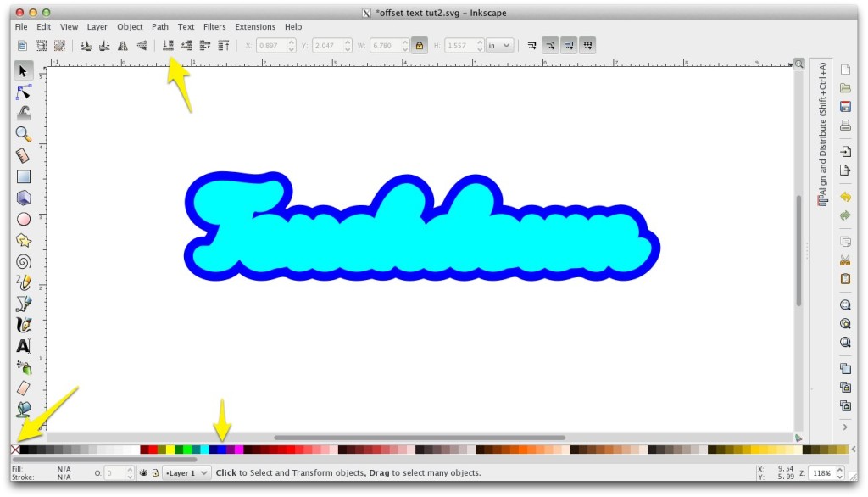Select the Star tool
This screenshot has width=868, height=497.
24,241
